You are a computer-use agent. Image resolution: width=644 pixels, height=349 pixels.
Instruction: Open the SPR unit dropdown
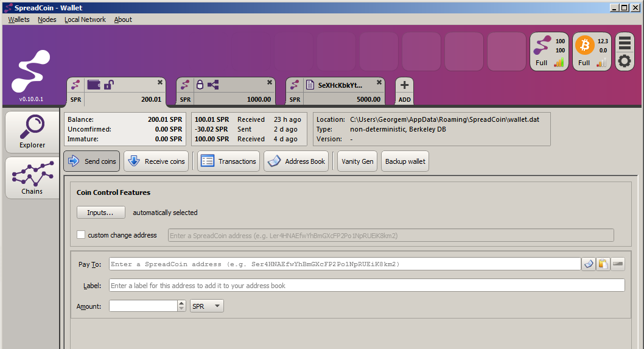pos(206,306)
